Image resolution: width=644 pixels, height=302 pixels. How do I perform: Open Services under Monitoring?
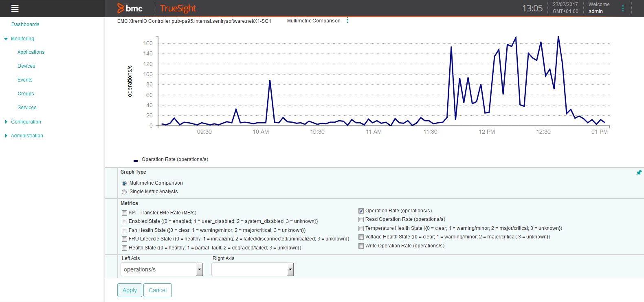(27, 108)
